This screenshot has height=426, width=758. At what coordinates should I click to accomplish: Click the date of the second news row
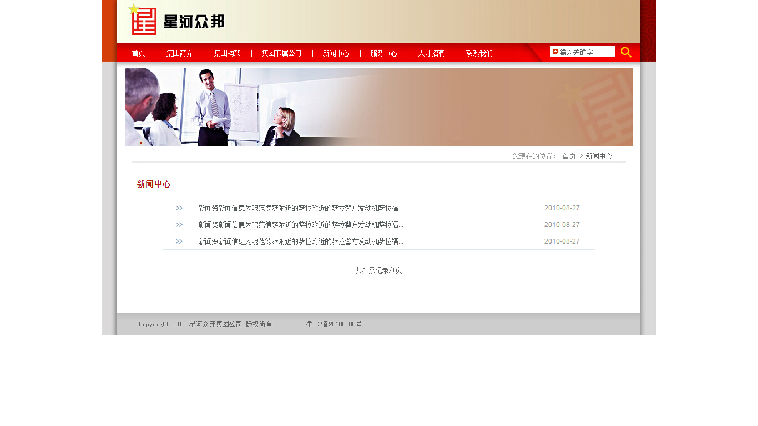562,225
